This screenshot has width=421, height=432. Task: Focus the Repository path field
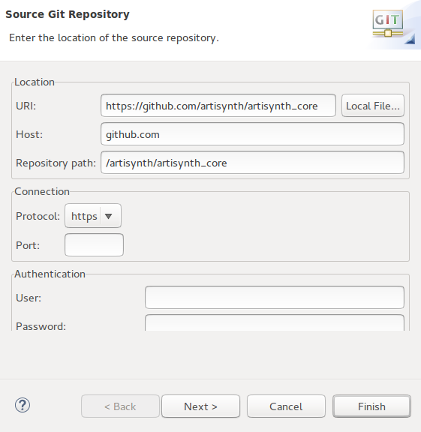[x=252, y=163]
